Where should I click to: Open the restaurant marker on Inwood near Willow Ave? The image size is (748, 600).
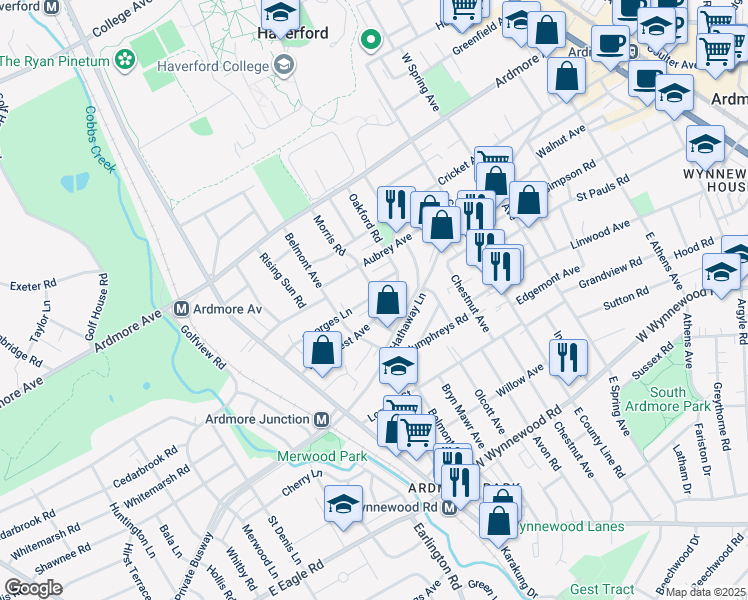coord(568,361)
